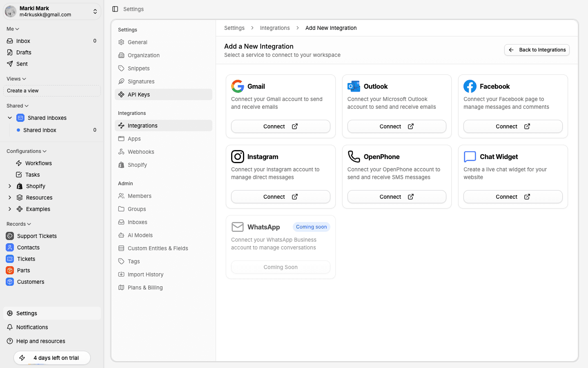Click Create a view
The height and width of the screenshot is (368, 588).
pyautogui.click(x=52, y=91)
